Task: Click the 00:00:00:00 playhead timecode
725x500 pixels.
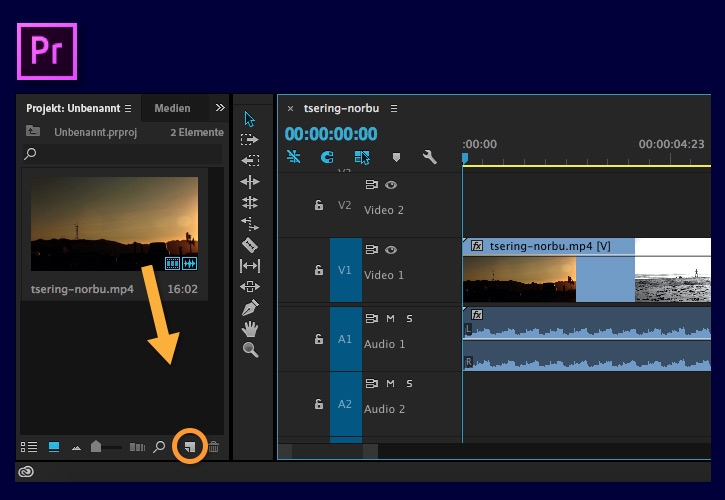Action: [331, 134]
